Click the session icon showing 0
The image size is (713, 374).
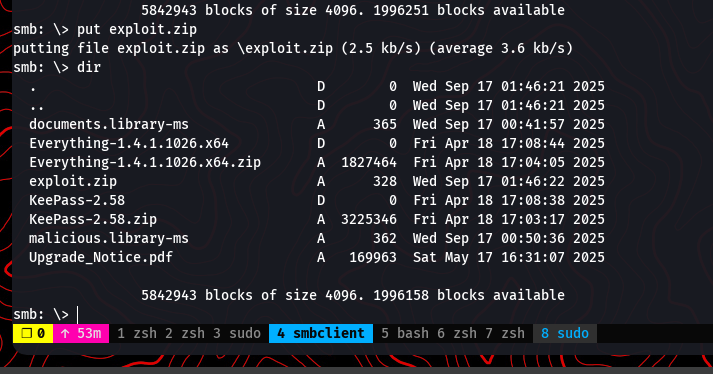(x=33, y=334)
